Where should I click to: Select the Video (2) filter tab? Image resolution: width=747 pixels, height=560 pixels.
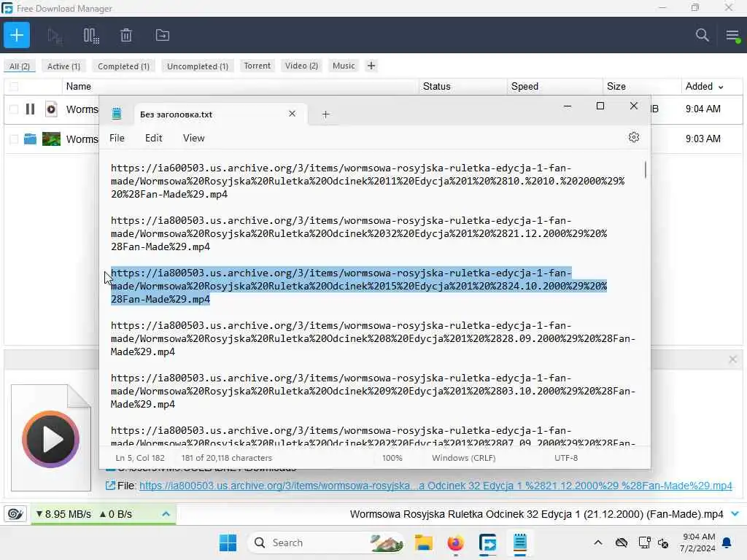pyautogui.click(x=301, y=66)
